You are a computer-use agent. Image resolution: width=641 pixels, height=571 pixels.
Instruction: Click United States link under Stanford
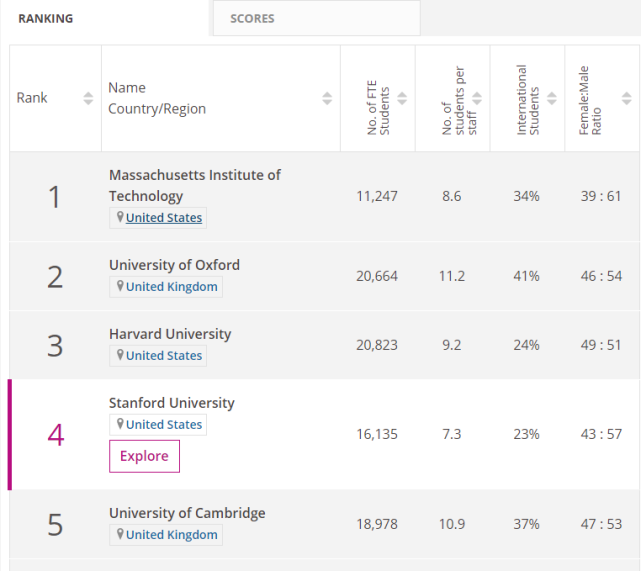(x=163, y=425)
